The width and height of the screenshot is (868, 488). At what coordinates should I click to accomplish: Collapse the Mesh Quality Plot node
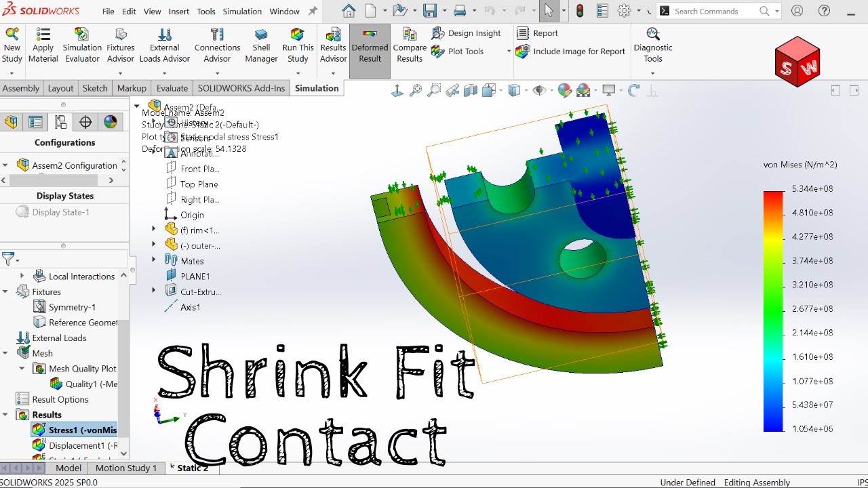click(x=22, y=368)
